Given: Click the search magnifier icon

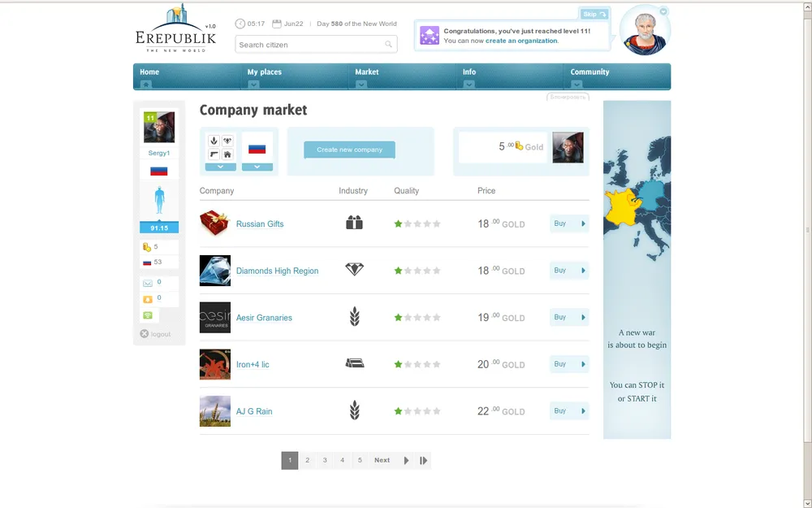Looking at the screenshot, I should [x=388, y=45].
